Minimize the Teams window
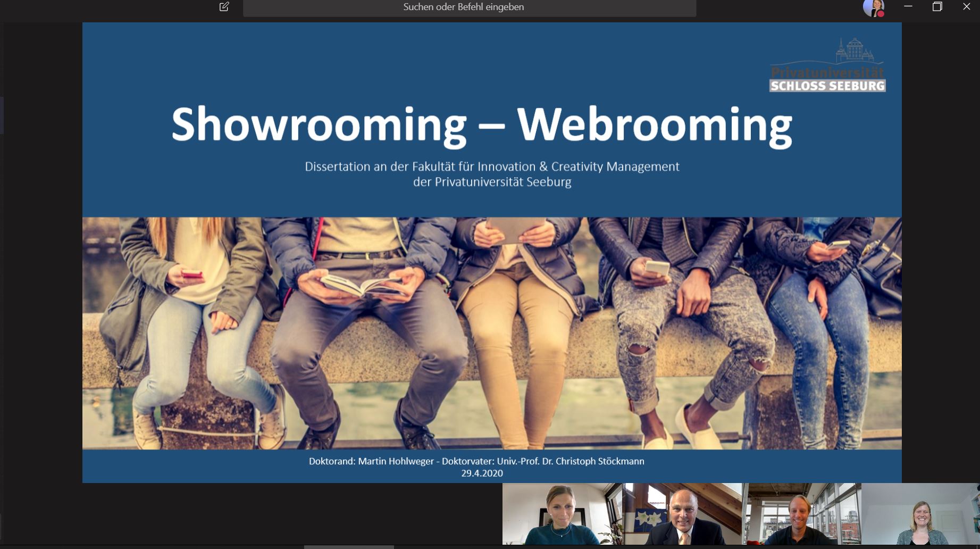 (x=908, y=7)
